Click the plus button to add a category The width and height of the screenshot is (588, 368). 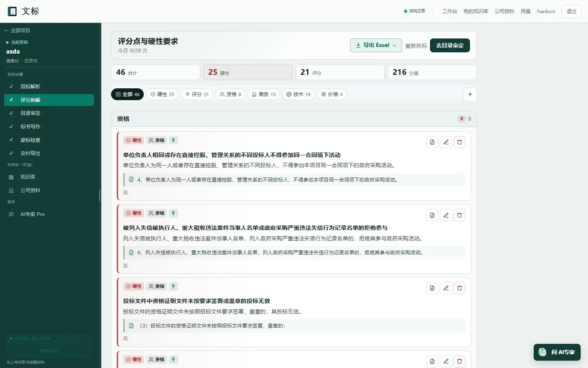(470, 94)
